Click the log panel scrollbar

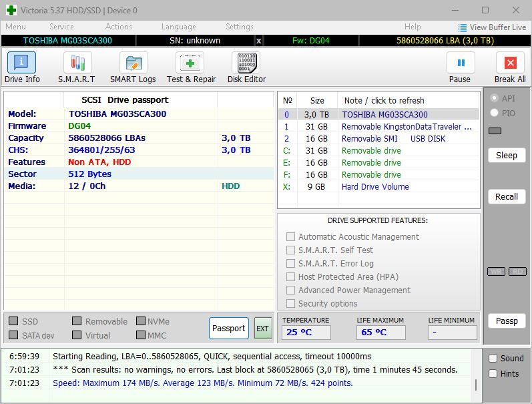pos(476,385)
